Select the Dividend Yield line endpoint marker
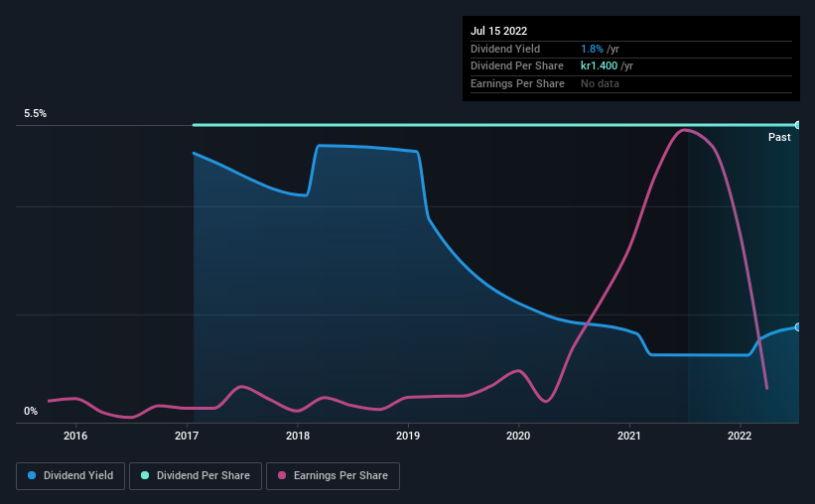This screenshot has width=815, height=504. click(x=798, y=327)
